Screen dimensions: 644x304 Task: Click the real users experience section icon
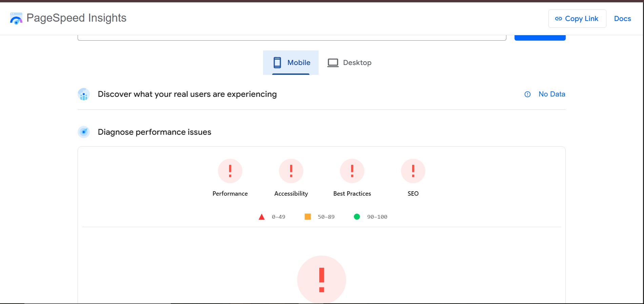tap(84, 94)
